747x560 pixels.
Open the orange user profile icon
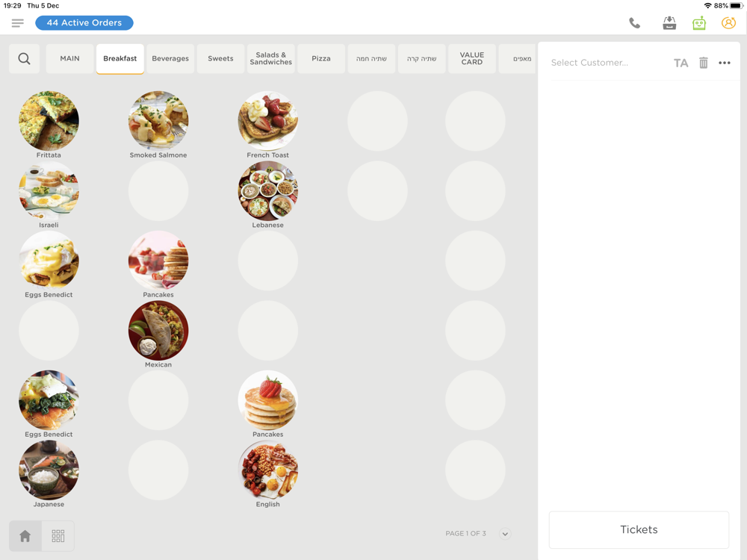[x=728, y=23]
